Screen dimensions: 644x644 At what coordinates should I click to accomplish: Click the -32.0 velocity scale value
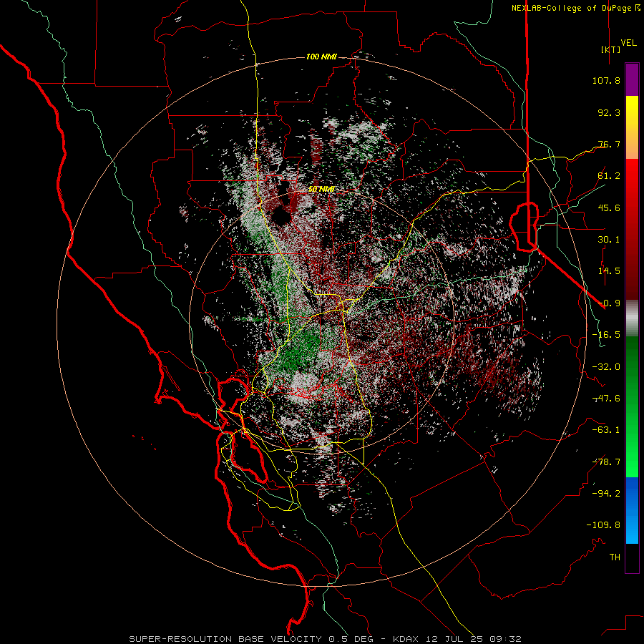pyautogui.click(x=606, y=367)
